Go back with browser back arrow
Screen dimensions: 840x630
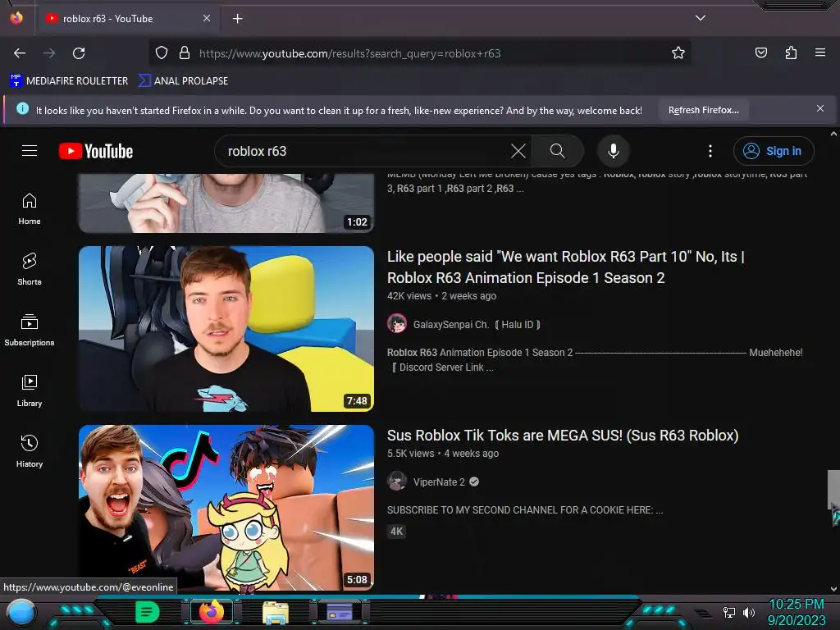20,53
